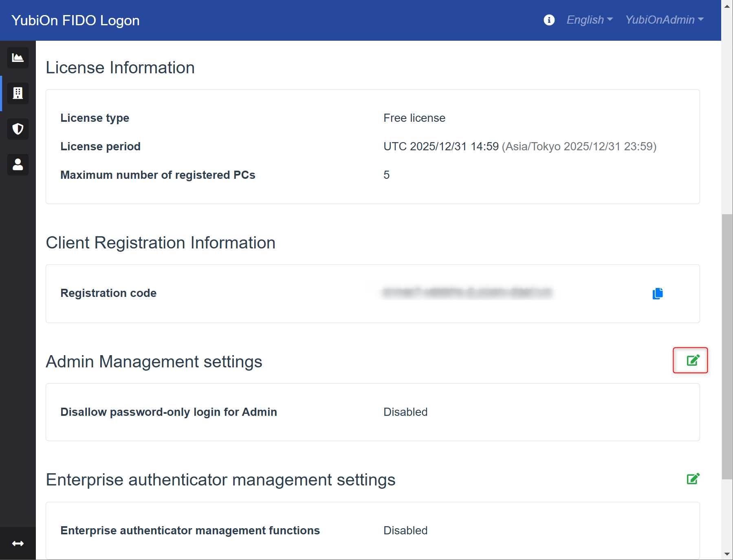Click the 'License Information' heading

point(120,68)
